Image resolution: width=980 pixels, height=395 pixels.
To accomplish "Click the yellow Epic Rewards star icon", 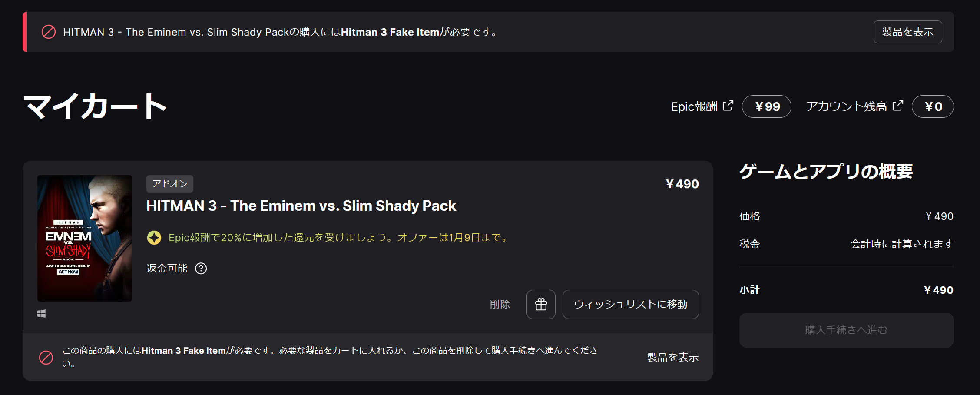I will (x=154, y=238).
